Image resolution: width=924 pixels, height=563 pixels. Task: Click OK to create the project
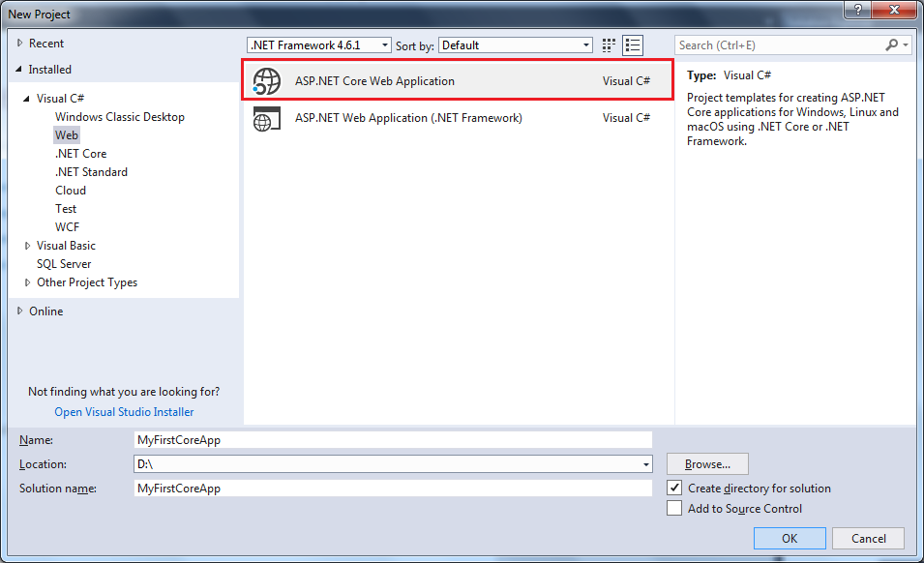(790, 538)
